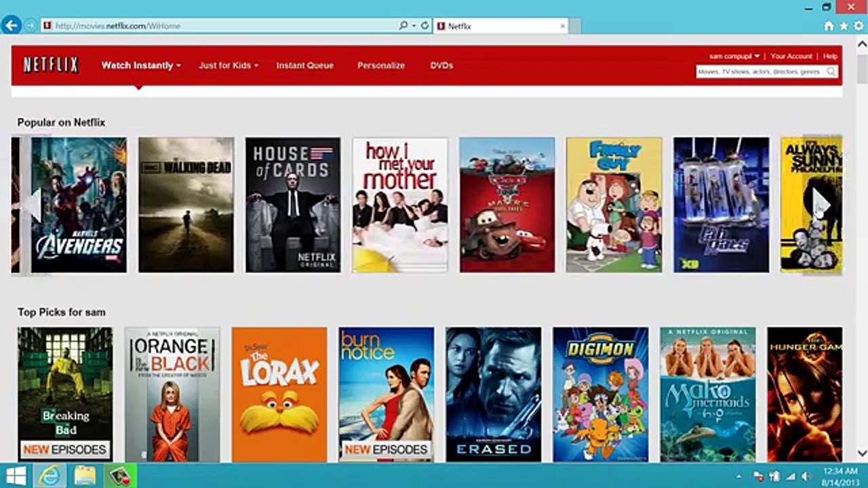Open the Digimon poster
868x488 pixels.
601,394
